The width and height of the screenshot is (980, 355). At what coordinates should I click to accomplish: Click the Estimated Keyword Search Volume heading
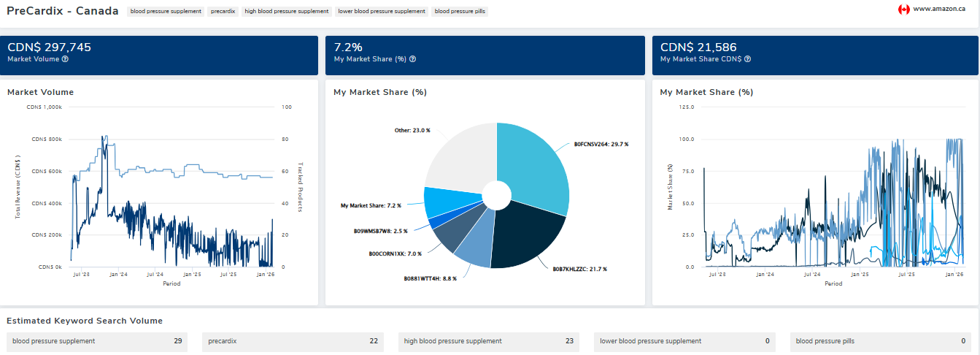point(84,321)
